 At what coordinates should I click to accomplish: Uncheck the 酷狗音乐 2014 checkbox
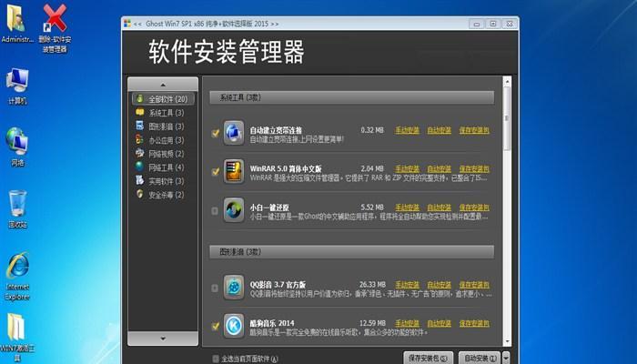(x=215, y=326)
